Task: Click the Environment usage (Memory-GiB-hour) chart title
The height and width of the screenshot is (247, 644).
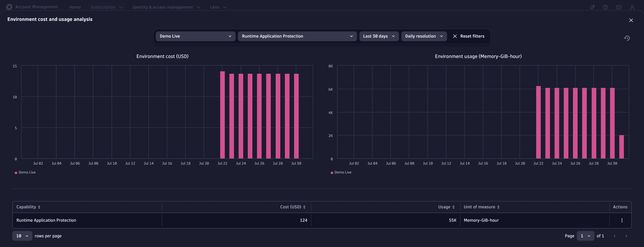Action: pos(478,56)
